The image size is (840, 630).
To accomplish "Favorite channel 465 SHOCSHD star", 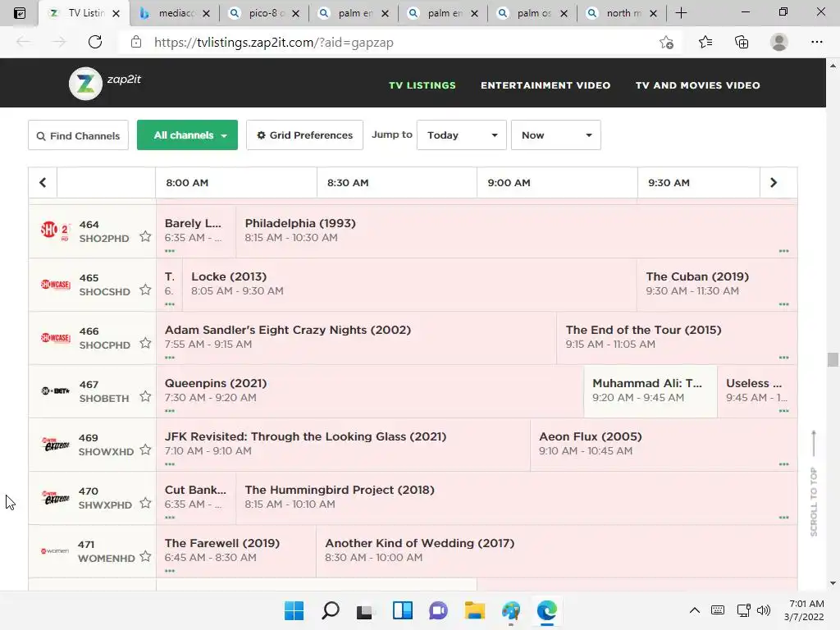I will [x=145, y=290].
